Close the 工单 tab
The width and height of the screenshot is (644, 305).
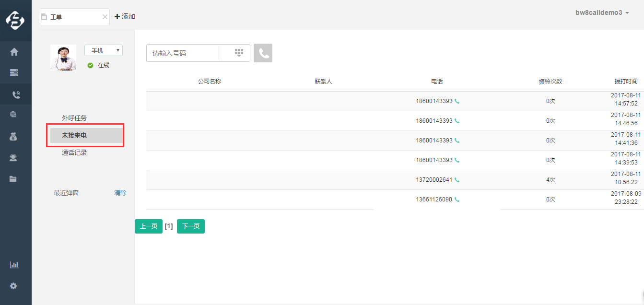[x=105, y=17]
